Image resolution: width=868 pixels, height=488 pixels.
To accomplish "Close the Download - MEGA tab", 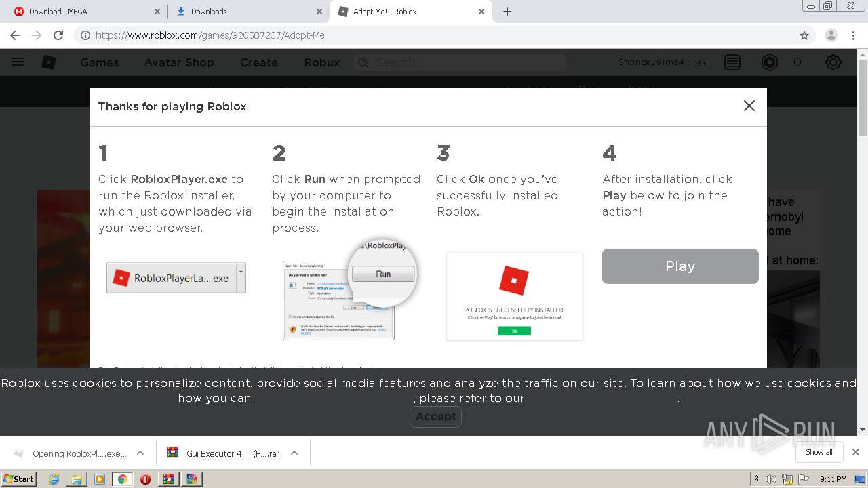I will click(x=157, y=12).
